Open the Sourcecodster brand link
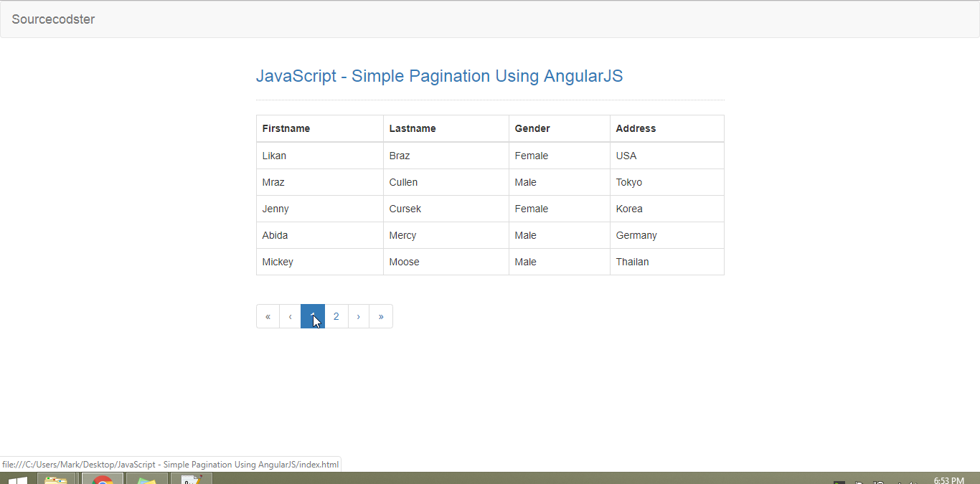Screen dimensions: 980x484 (53, 19)
